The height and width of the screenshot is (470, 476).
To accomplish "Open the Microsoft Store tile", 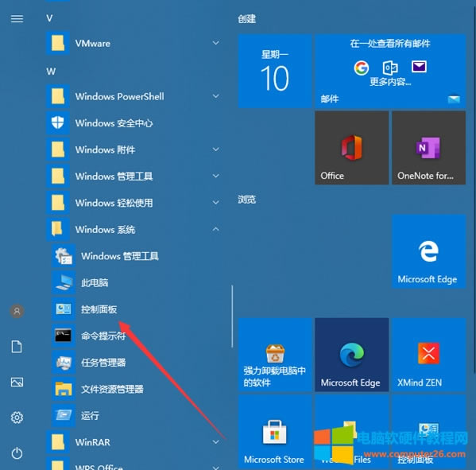I will [275, 431].
